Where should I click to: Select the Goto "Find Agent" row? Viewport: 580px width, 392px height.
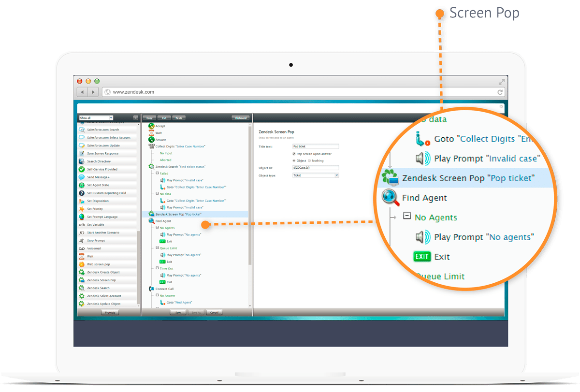176,302
